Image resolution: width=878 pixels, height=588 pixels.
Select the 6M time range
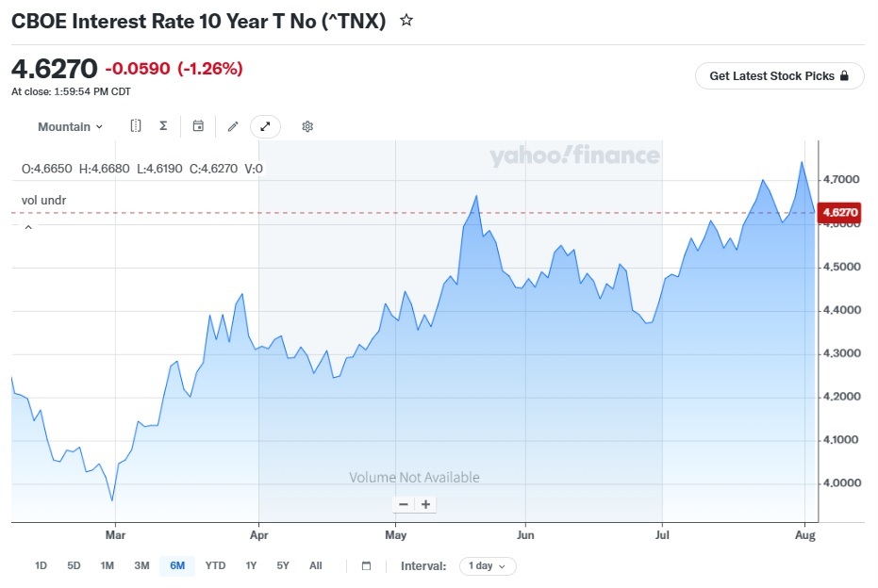tap(177, 565)
